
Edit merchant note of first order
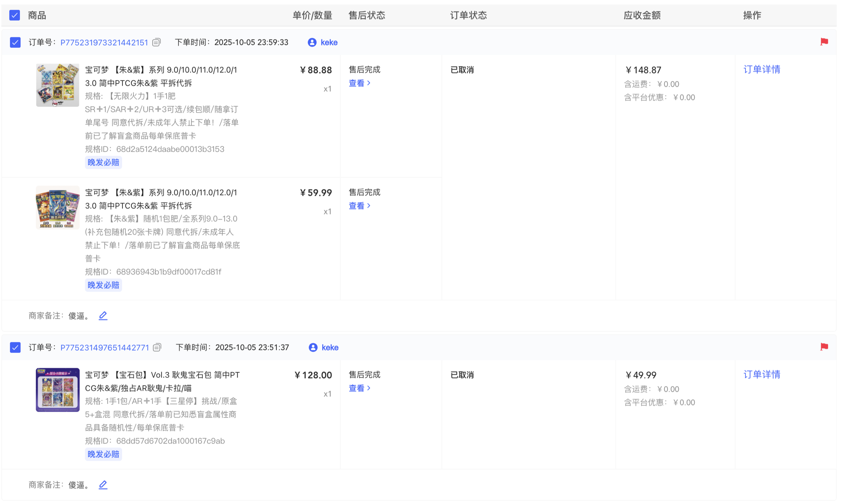coord(103,316)
